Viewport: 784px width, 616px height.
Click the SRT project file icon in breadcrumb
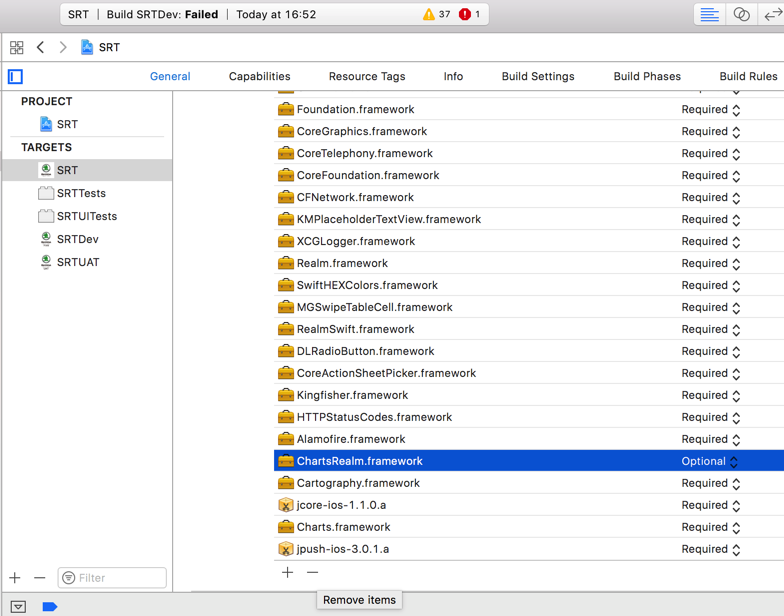pyautogui.click(x=87, y=48)
